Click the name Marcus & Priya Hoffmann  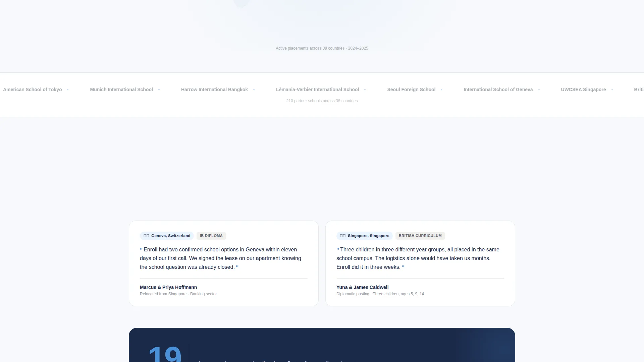pos(168,287)
